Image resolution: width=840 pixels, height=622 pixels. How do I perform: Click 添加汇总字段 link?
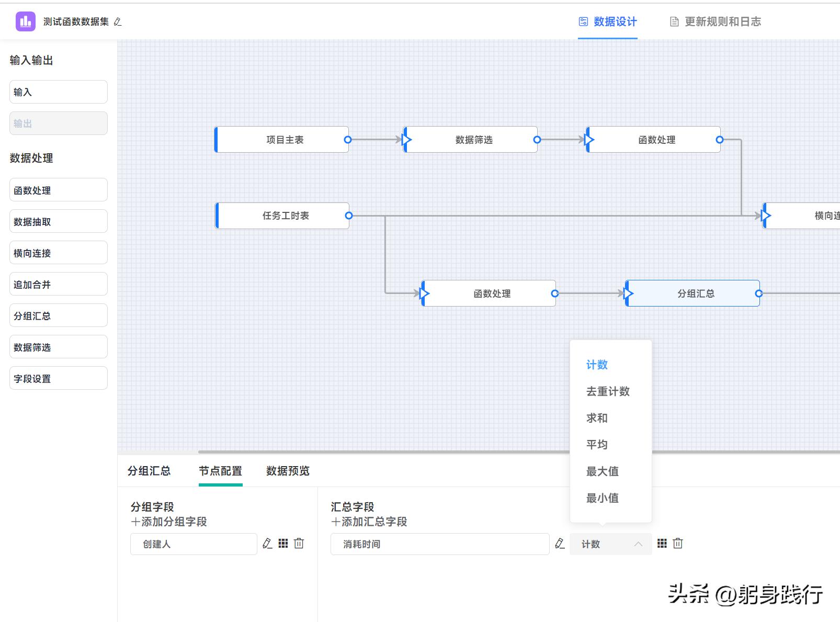tap(369, 522)
